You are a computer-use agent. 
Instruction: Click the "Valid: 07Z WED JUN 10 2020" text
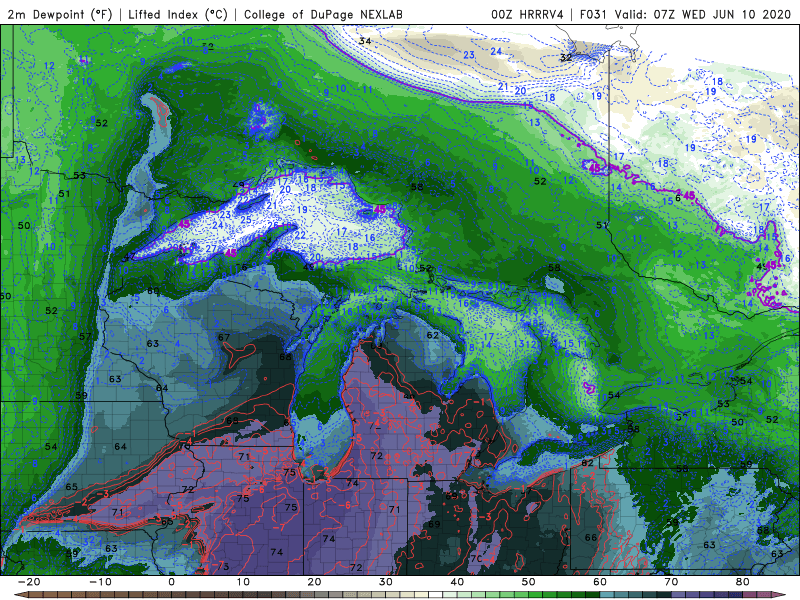703,14
